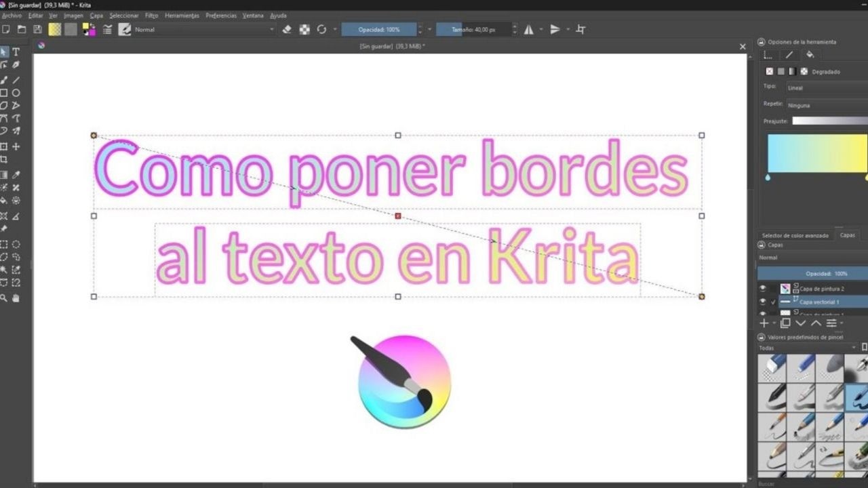Reload the original brush preset
Screen dimensions: 868x488
coord(321,29)
